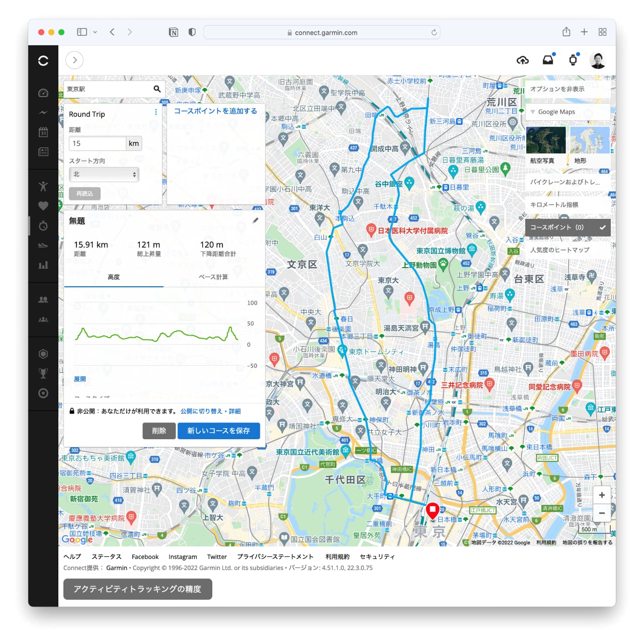
Task: Select the 高度 elevation tab
Action: [x=114, y=277]
